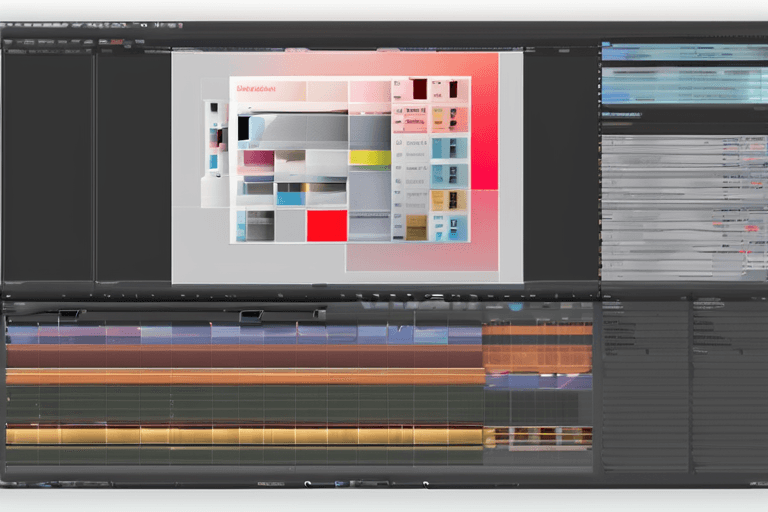Select the dark maroon thumbnail at grid top
The height and width of the screenshot is (512, 768).
[419, 89]
